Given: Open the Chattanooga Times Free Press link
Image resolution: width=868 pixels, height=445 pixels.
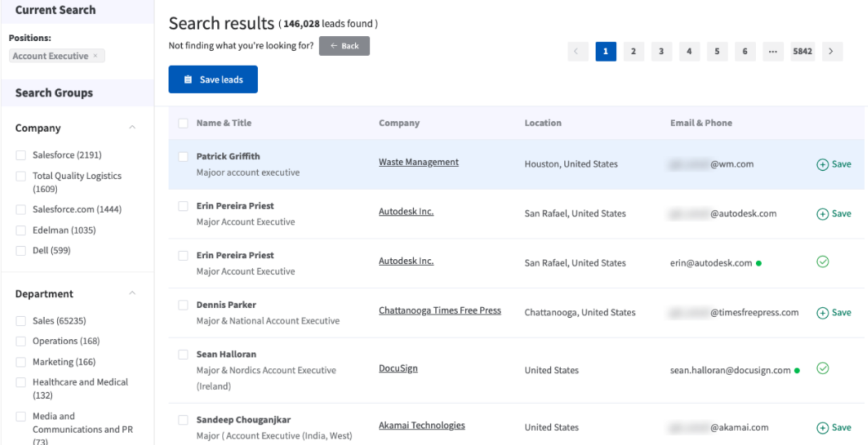Looking at the screenshot, I should click(440, 311).
